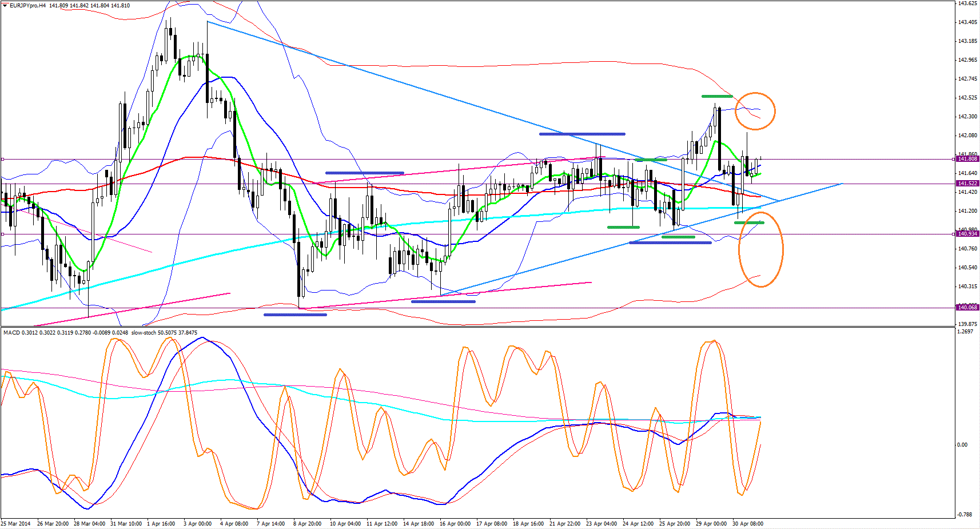Open the chart dropdown triangle beside EURJPYpro
This screenshot has height=529, width=980.
click(x=5, y=6)
